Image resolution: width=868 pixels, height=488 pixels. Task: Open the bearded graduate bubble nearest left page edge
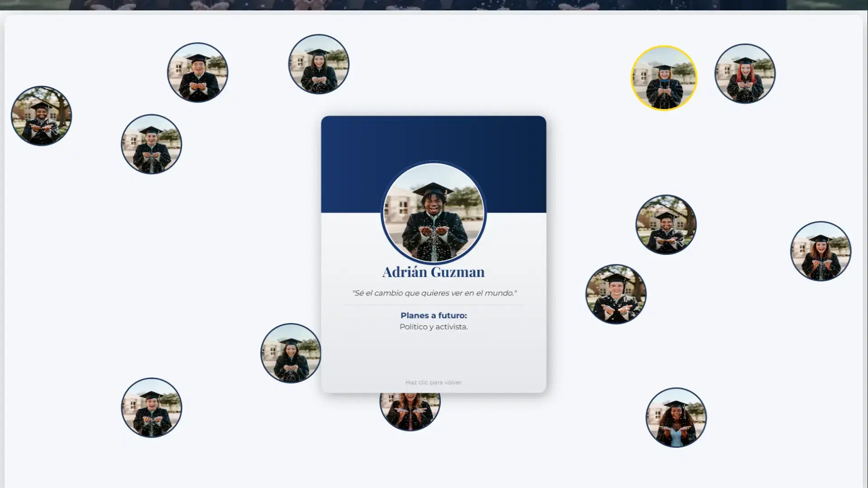tap(41, 116)
